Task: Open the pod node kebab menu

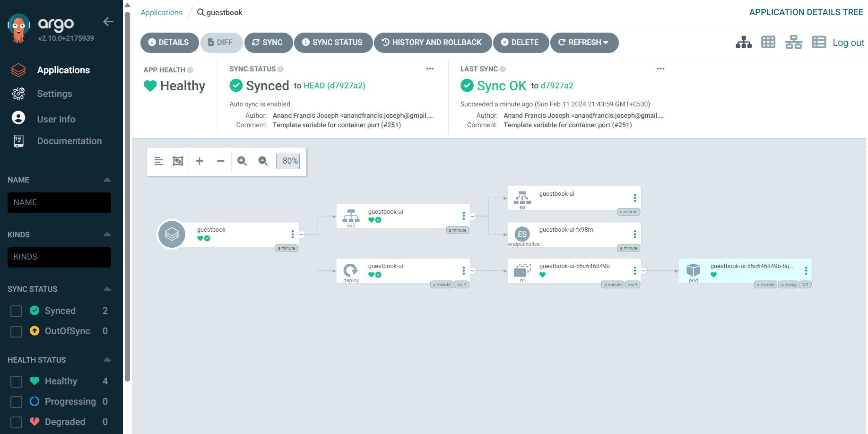Action: (806, 270)
